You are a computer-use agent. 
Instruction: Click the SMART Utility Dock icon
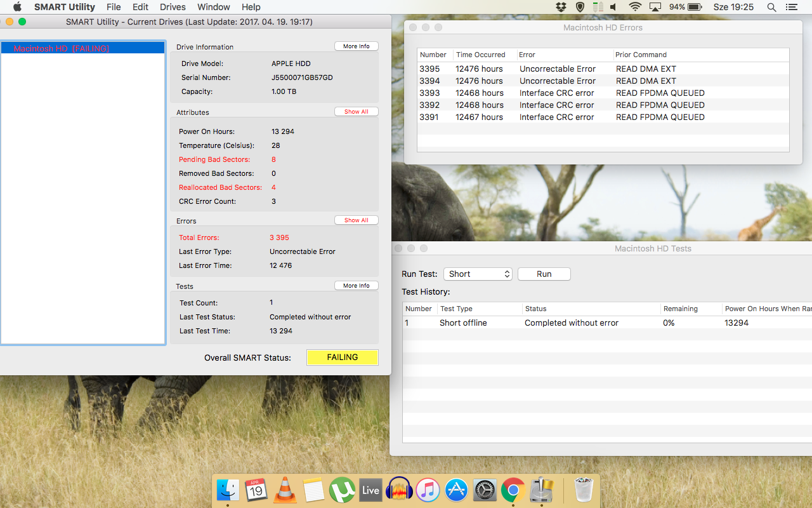click(542, 490)
